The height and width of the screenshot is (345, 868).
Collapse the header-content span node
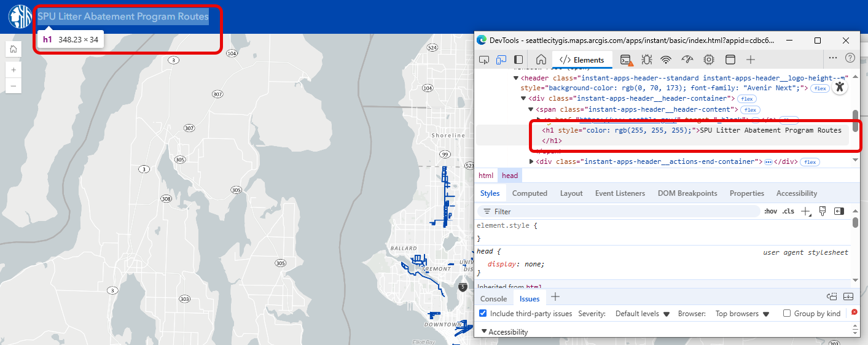531,109
